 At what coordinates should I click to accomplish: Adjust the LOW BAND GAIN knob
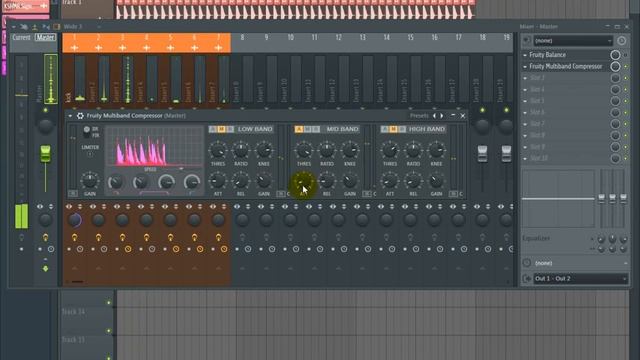[264, 180]
